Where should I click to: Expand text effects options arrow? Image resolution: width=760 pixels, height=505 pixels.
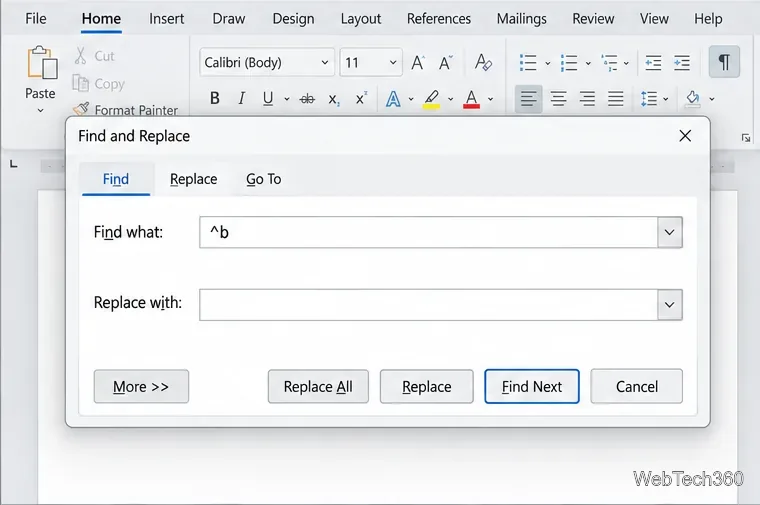[x=411, y=99]
